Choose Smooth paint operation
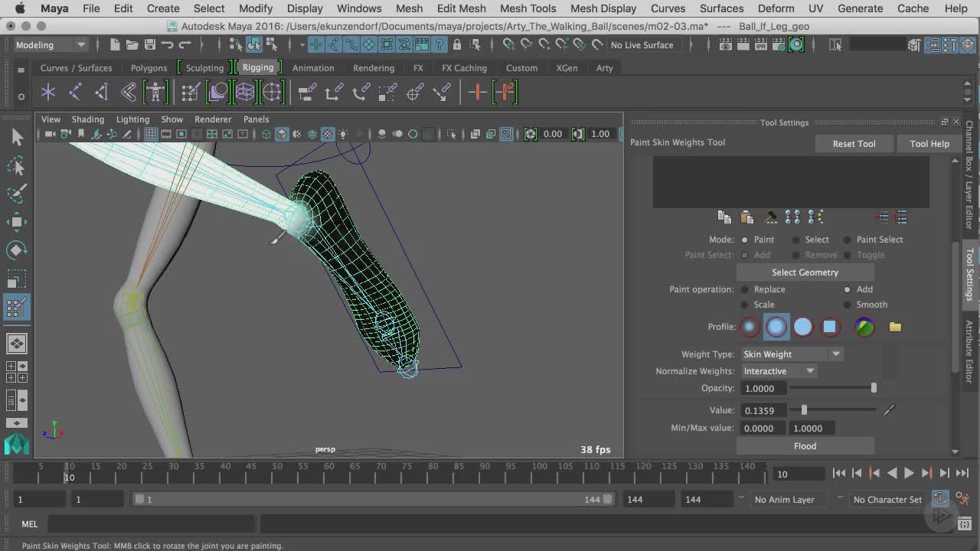This screenshot has height=551, width=980. (848, 305)
